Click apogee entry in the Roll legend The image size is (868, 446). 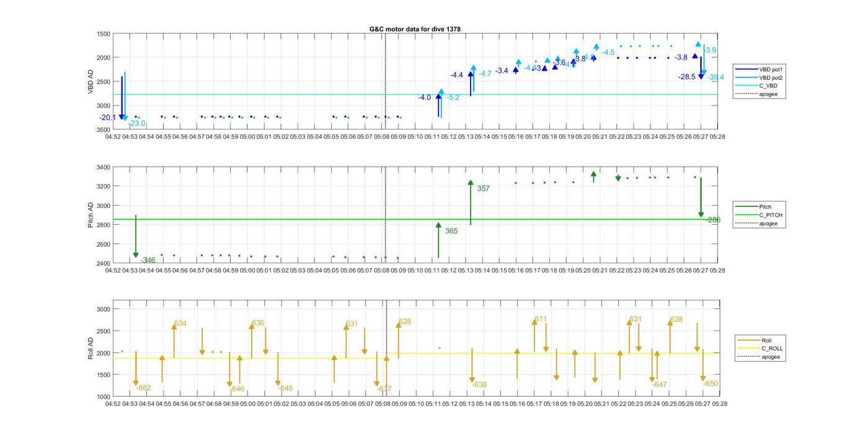pyautogui.click(x=771, y=357)
